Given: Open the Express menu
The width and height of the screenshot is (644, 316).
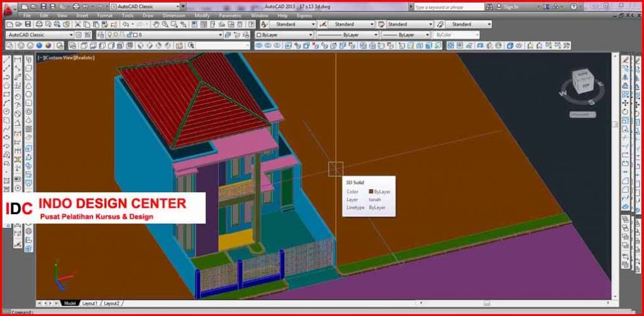Looking at the screenshot, I should click(x=304, y=16).
